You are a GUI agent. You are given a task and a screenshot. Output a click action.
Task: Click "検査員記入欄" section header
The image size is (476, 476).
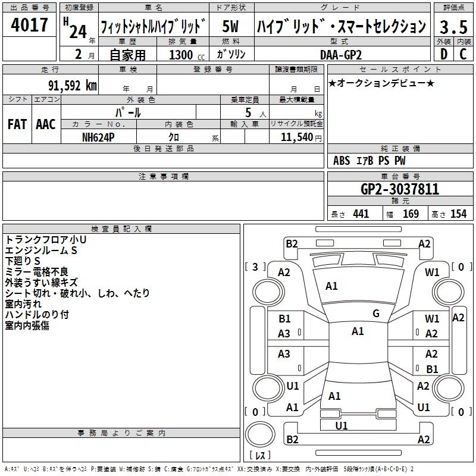(121, 229)
